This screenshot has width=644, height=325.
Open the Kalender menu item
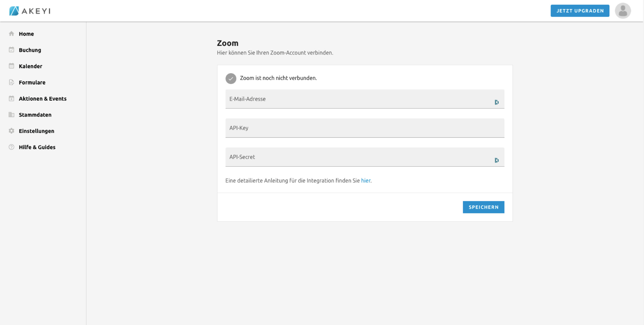coord(30,66)
